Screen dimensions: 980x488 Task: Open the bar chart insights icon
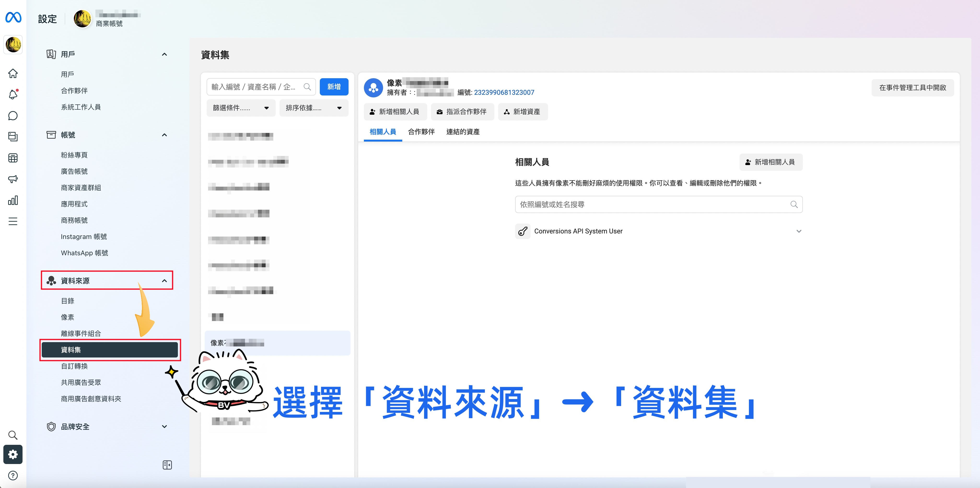tap(13, 200)
